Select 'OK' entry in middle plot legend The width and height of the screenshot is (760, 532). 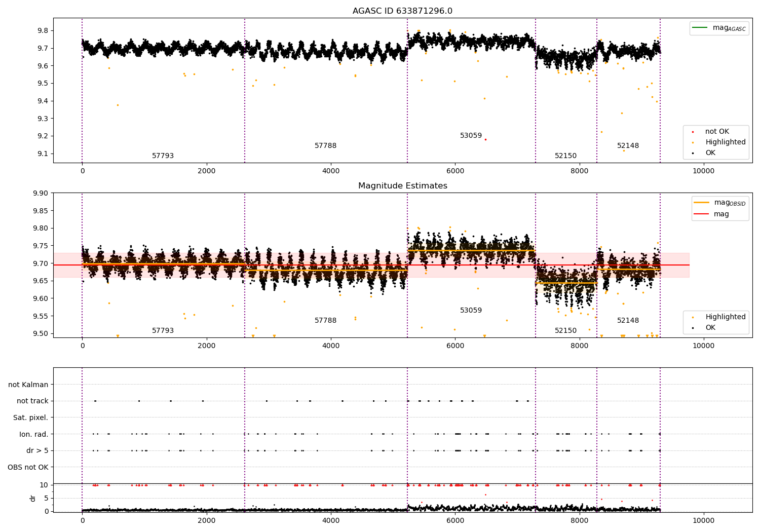point(710,328)
